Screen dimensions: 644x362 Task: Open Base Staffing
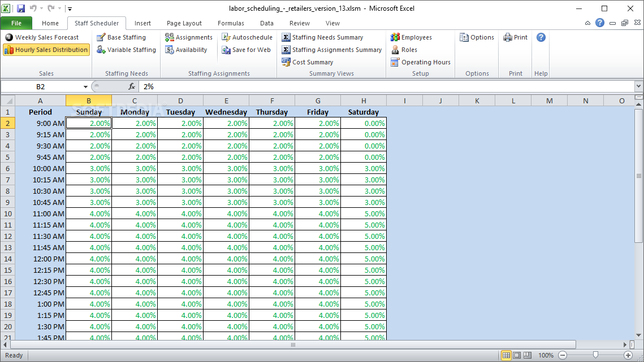(x=121, y=37)
